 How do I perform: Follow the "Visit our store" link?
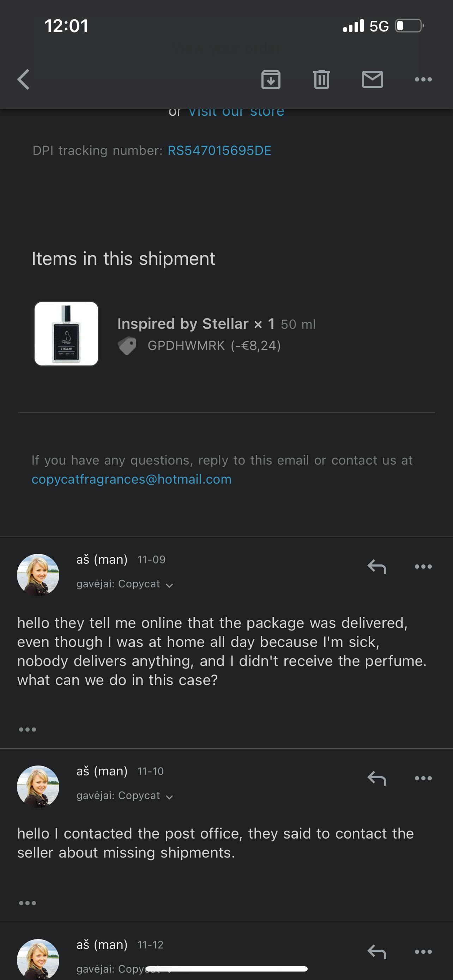236,112
